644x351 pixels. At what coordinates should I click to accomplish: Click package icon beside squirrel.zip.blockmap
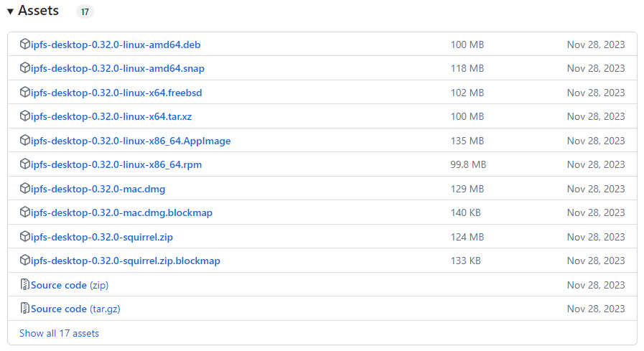click(x=24, y=261)
